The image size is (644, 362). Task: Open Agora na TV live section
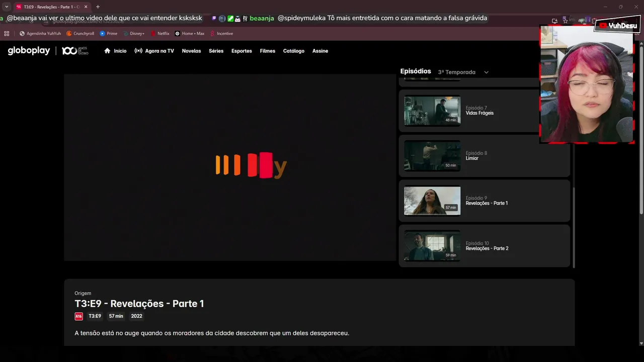click(154, 51)
